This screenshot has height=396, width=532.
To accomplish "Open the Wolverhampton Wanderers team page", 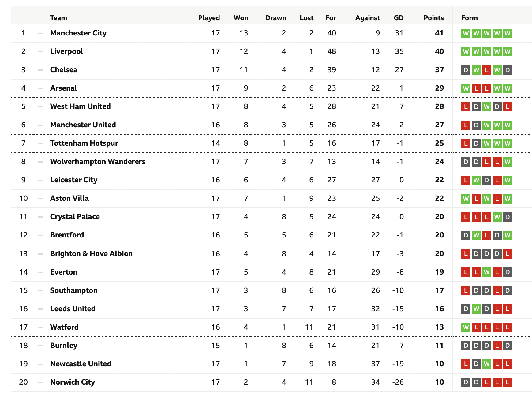I will click(x=98, y=162).
